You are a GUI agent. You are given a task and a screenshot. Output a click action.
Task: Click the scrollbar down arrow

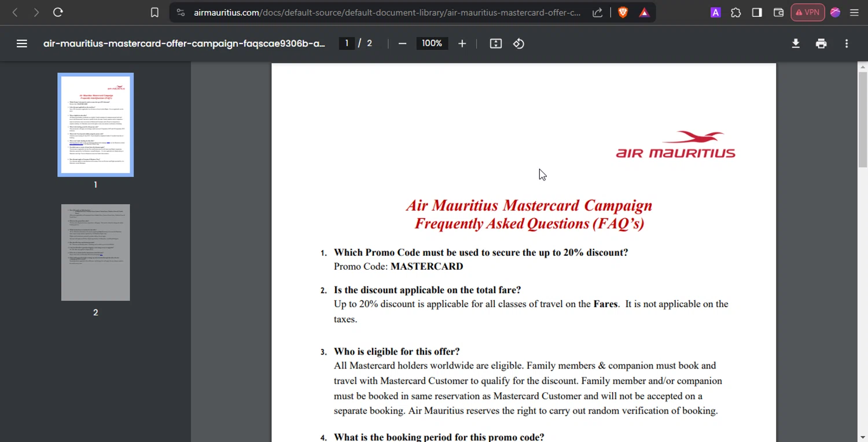click(863, 437)
